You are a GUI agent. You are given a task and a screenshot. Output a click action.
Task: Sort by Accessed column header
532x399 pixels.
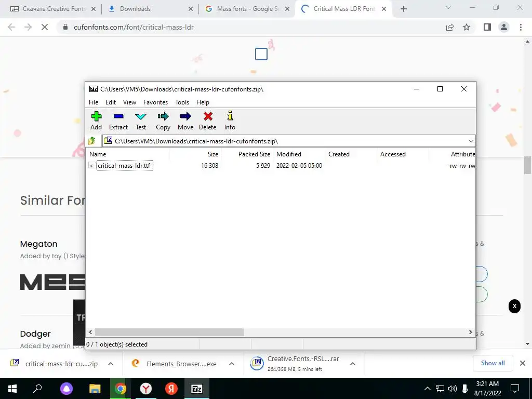coord(403,154)
